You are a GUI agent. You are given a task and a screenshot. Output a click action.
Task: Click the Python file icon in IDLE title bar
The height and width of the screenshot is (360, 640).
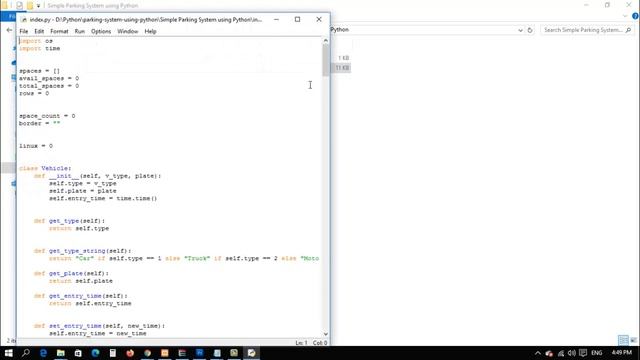[x=24, y=20]
